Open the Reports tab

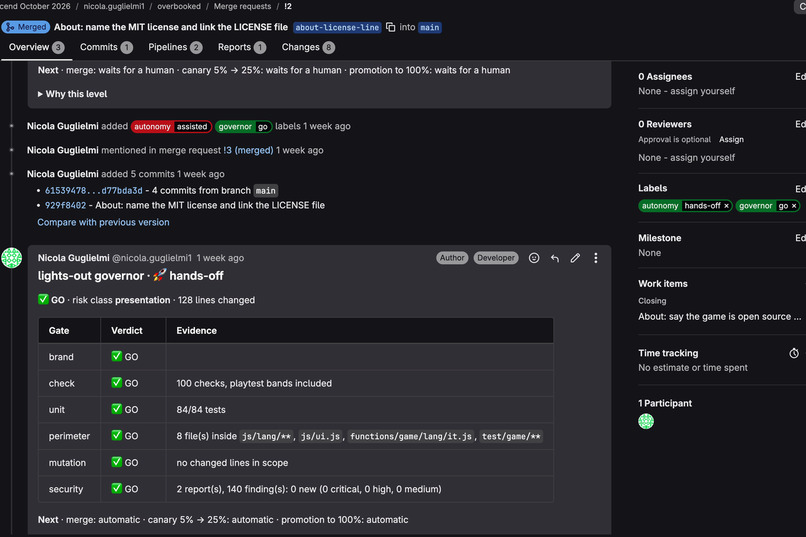click(x=242, y=47)
